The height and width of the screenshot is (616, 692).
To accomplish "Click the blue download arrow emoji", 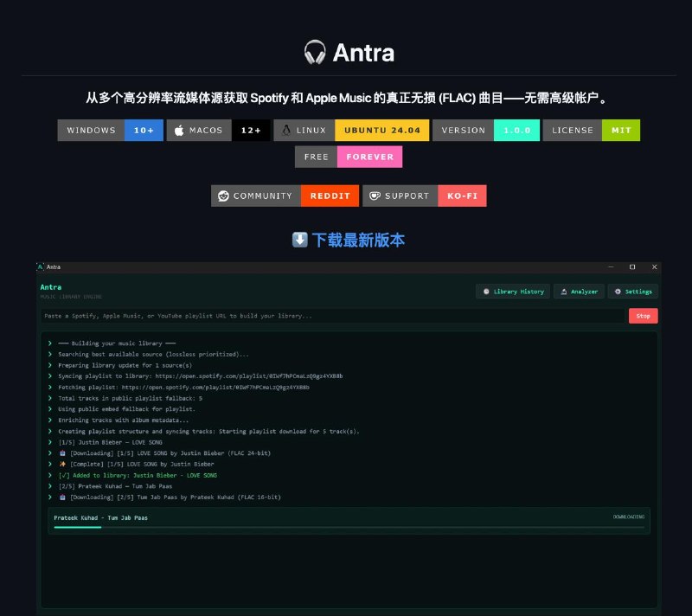I will tap(300, 240).
